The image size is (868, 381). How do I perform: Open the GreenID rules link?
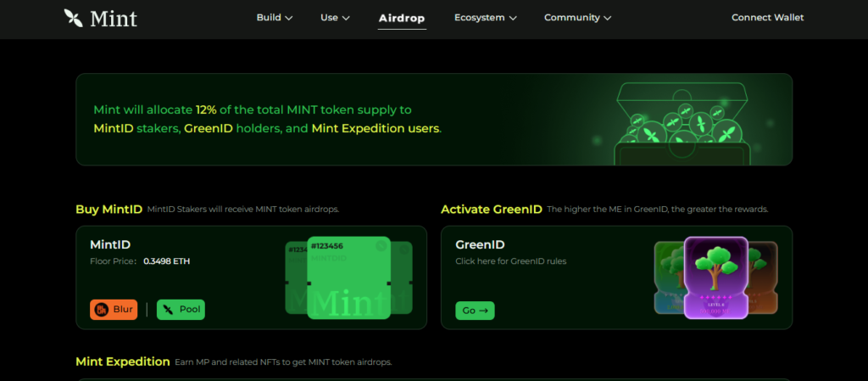point(510,261)
